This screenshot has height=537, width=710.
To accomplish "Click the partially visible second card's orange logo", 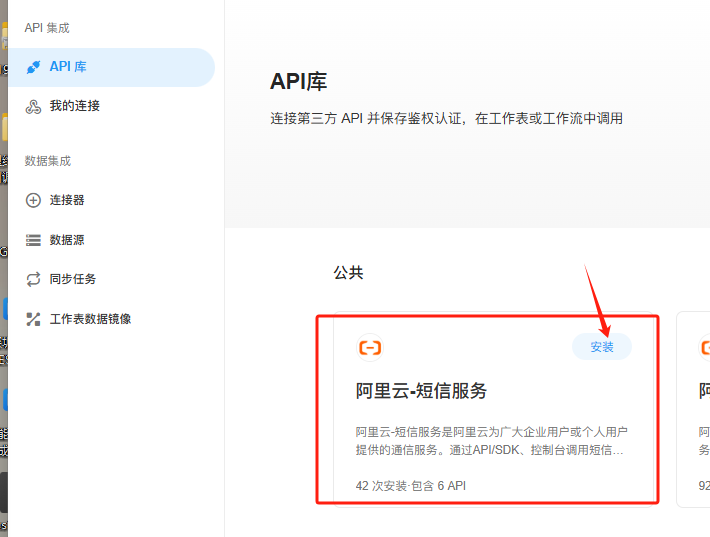I will (704, 347).
